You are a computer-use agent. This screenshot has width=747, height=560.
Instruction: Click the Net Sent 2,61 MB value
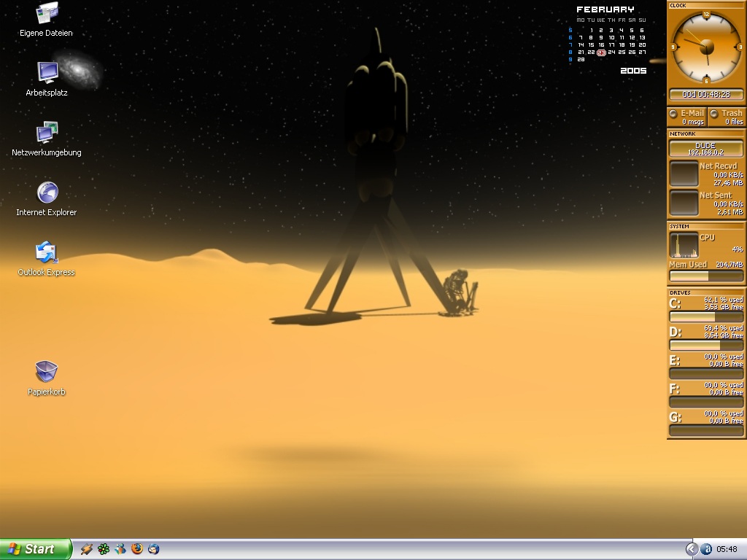(729, 212)
